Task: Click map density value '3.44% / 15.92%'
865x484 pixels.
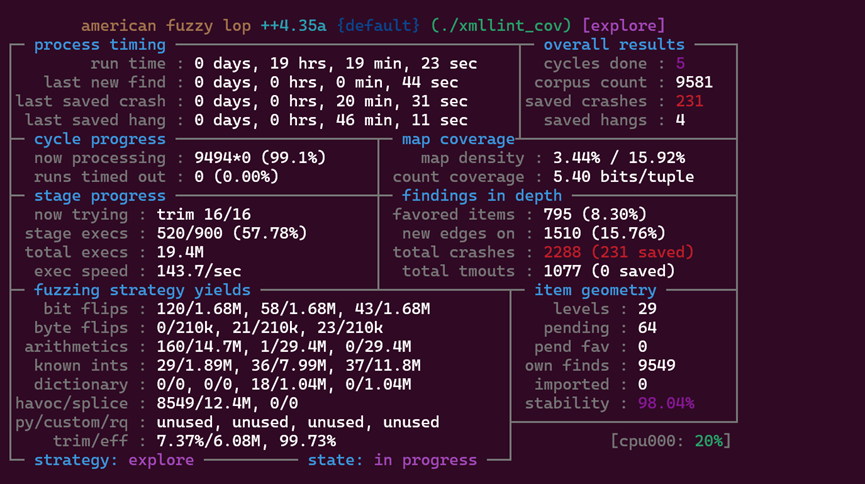Action: point(619,158)
